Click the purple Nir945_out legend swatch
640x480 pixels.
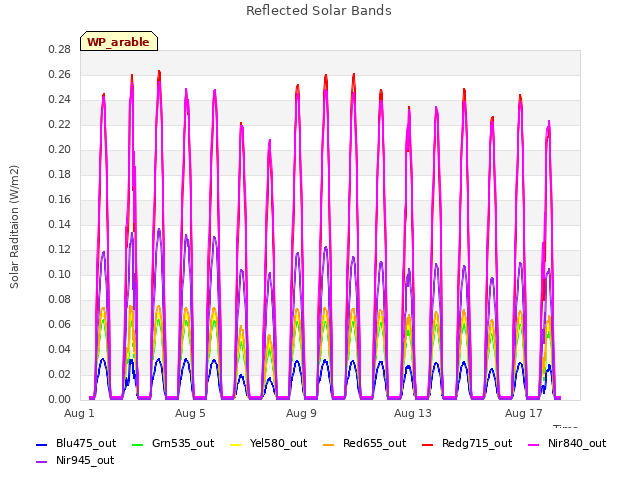click(42, 462)
